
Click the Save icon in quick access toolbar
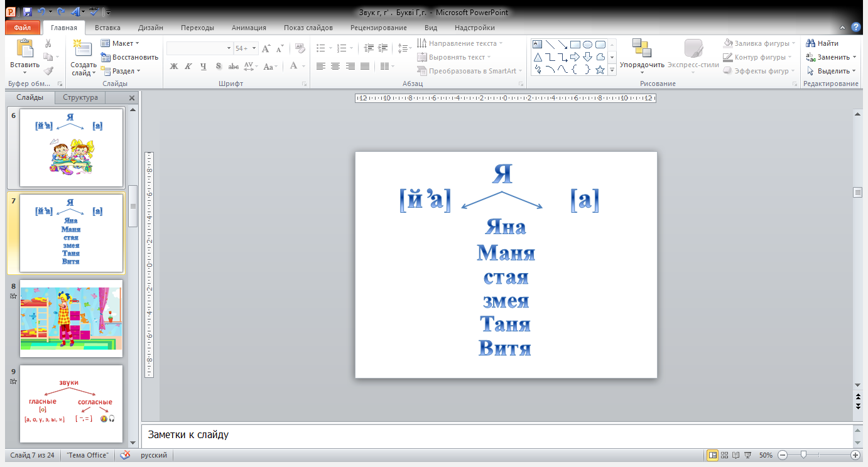point(27,12)
